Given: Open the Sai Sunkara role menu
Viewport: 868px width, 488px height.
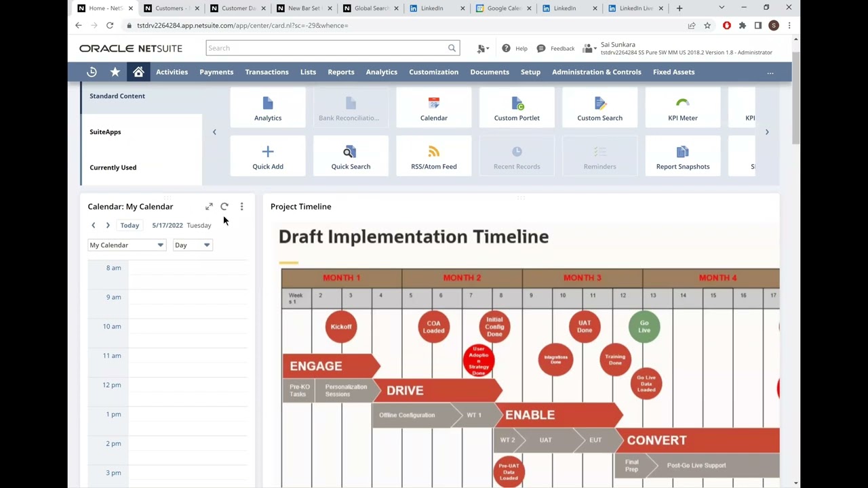Looking at the screenshot, I should click(679, 48).
